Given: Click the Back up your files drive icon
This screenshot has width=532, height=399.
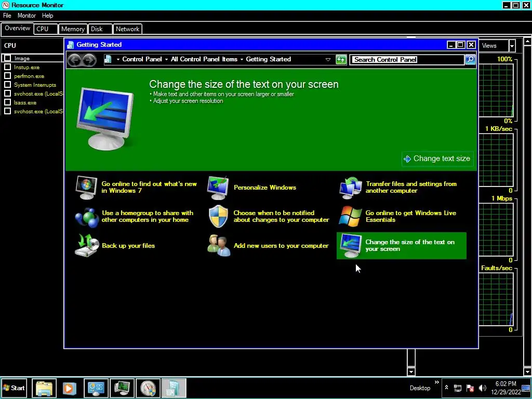Looking at the screenshot, I should (x=87, y=246).
